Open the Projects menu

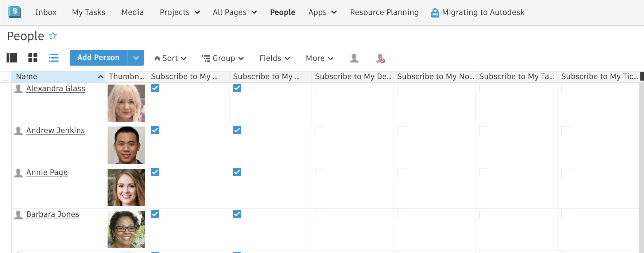coord(180,12)
